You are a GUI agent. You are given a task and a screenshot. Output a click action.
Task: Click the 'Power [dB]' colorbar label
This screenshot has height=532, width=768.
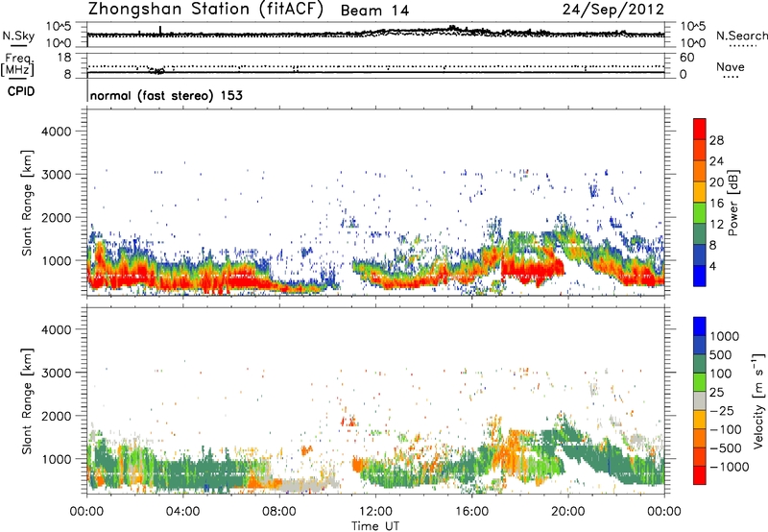pyautogui.click(x=732, y=203)
